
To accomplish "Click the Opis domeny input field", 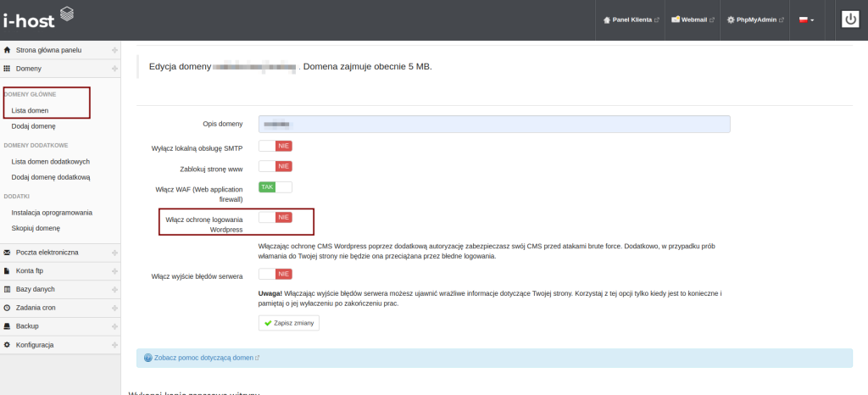I will point(494,124).
